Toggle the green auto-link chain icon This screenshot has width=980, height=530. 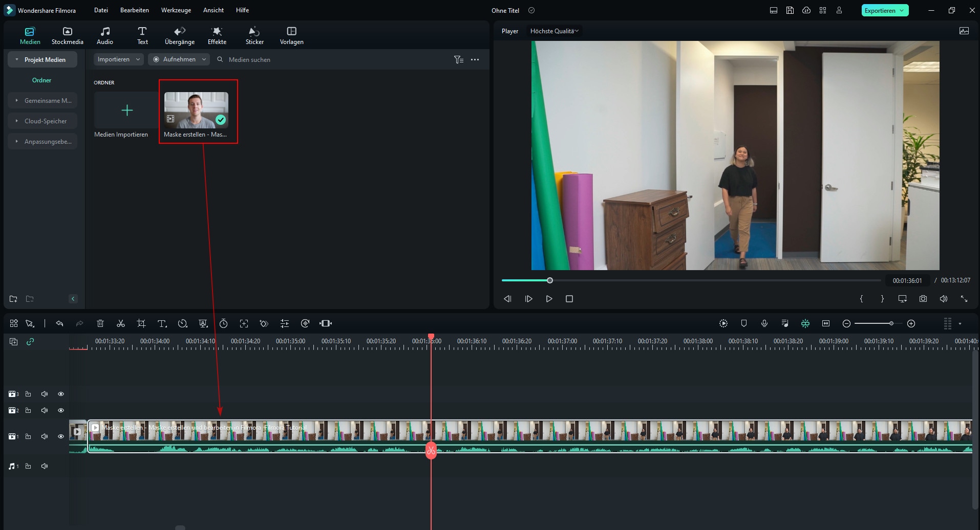[x=30, y=342]
